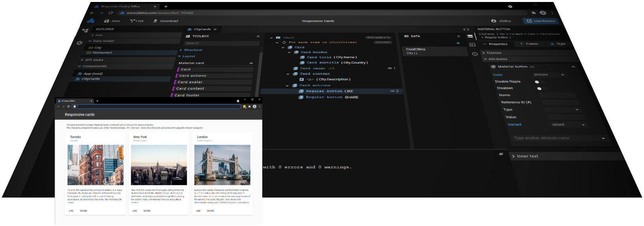Click LIKE on Toronto card in preview
This screenshot has height=226, width=644.
click(x=71, y=211)
